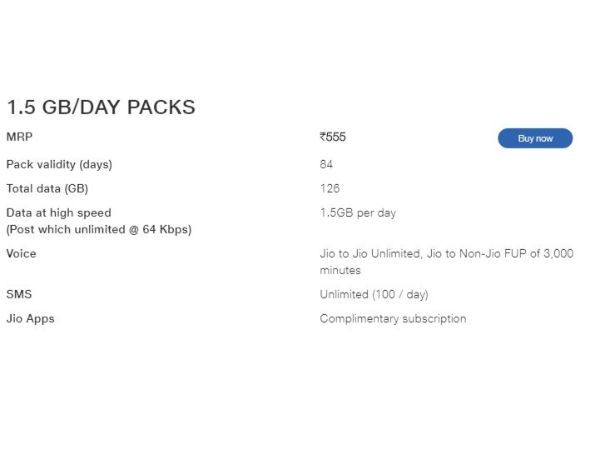Select the 1.5 GB/DAY PACKS heading
This screenshot has height=450, width=600.
click(x=101, y=107)
